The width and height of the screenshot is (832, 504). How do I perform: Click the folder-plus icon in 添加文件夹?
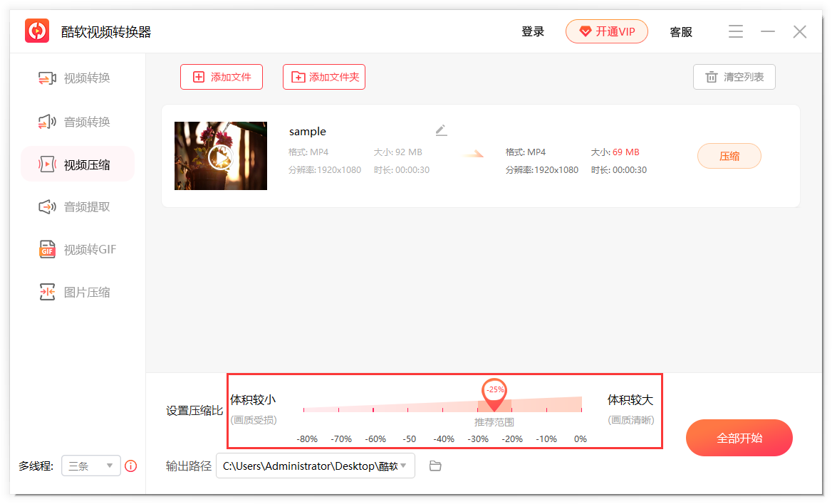pyautogui.click(x=298, y=77)
